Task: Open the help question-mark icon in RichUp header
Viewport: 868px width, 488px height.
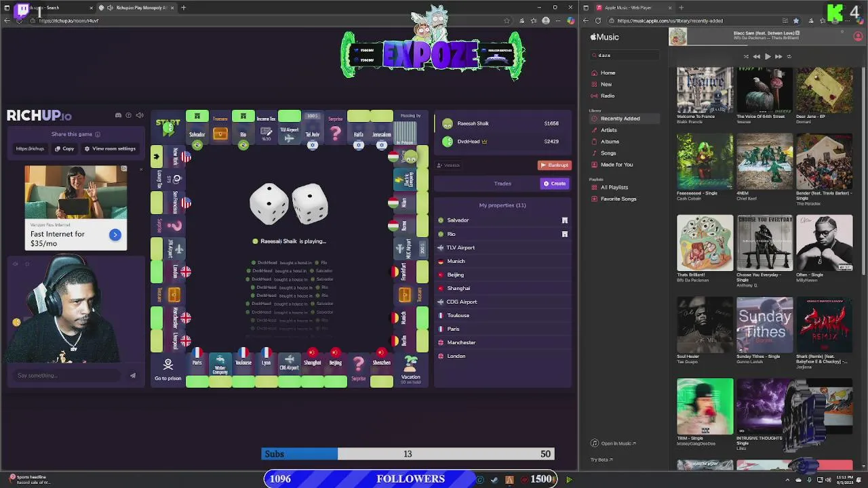Action: pos(128,115)
